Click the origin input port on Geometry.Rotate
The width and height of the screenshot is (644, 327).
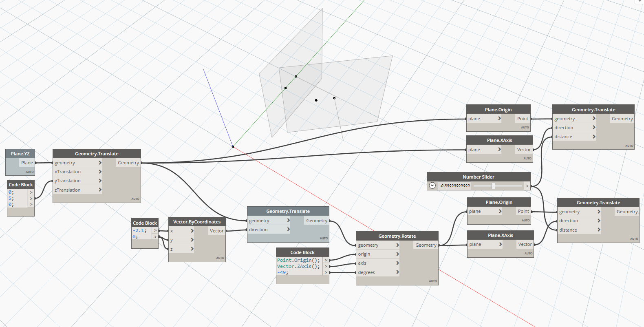click(x=364, y=254)
